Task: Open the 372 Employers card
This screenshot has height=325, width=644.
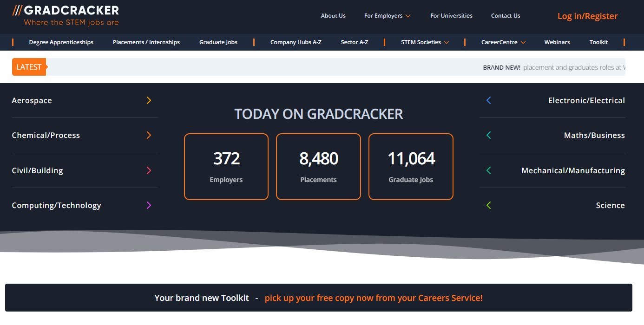Action: [x=226, y=167]
